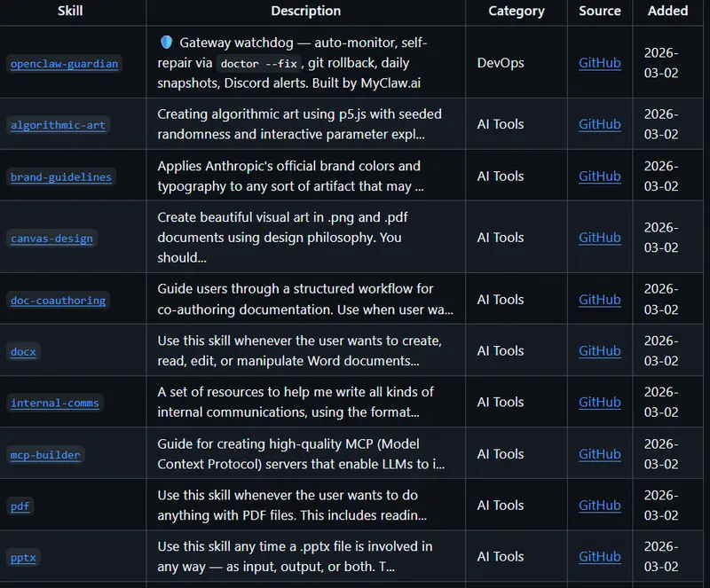Open GitHub source for the docx row
The height and width of the screenshot is (588, 710).
[599, 350]
